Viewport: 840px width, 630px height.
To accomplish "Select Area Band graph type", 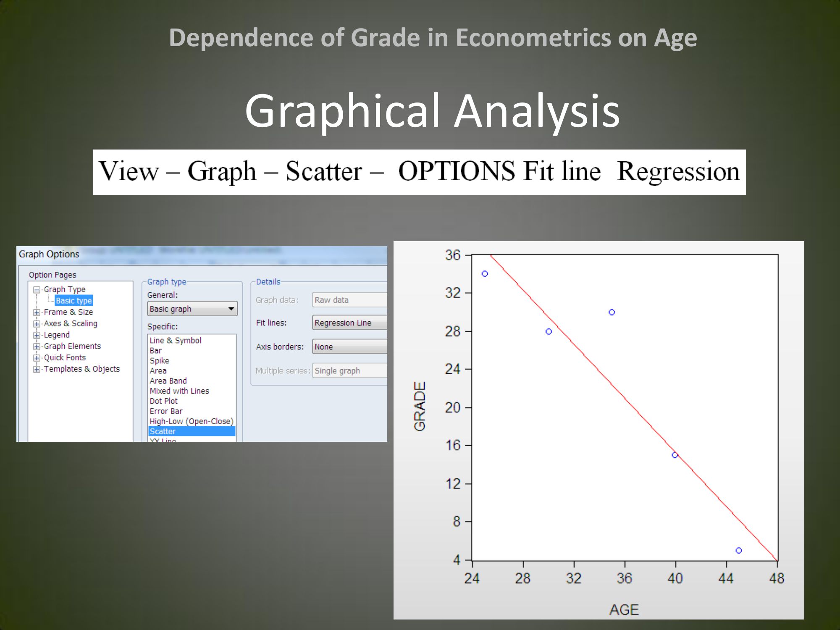I will (x=168, y=381).
